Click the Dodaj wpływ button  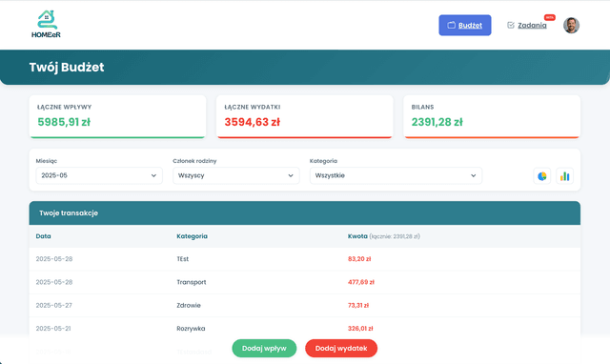[264, 348]
